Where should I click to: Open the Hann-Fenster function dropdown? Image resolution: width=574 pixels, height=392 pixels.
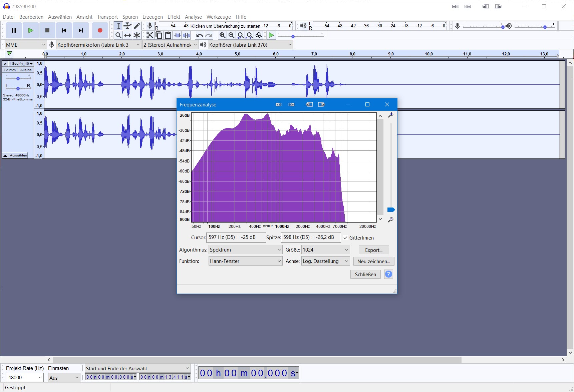coord(245,261)
